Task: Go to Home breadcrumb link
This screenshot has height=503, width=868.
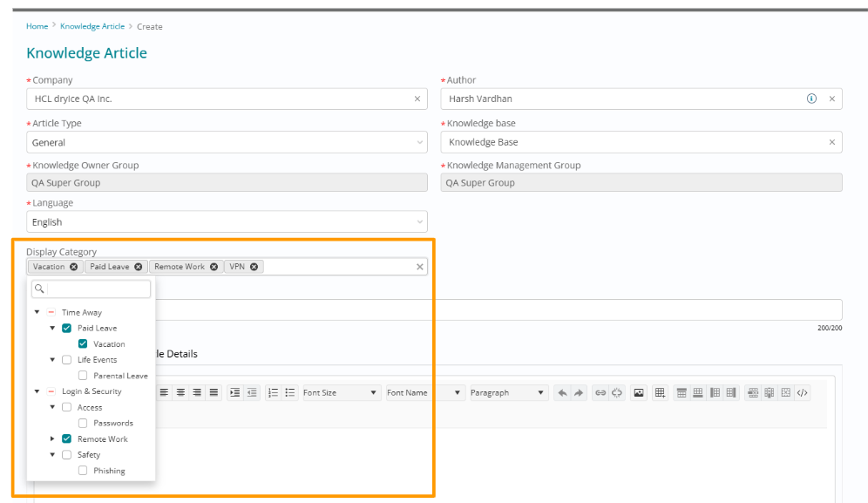Action: click(x=37, y=26)
